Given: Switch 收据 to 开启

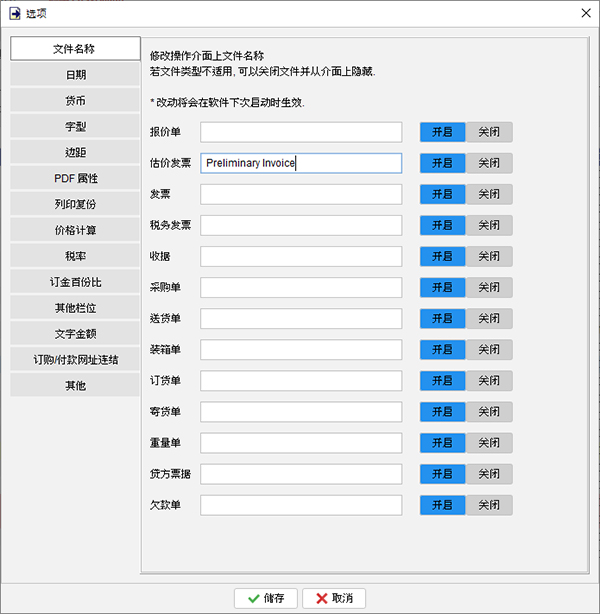Looking at the screenshot, I should 443,256.
